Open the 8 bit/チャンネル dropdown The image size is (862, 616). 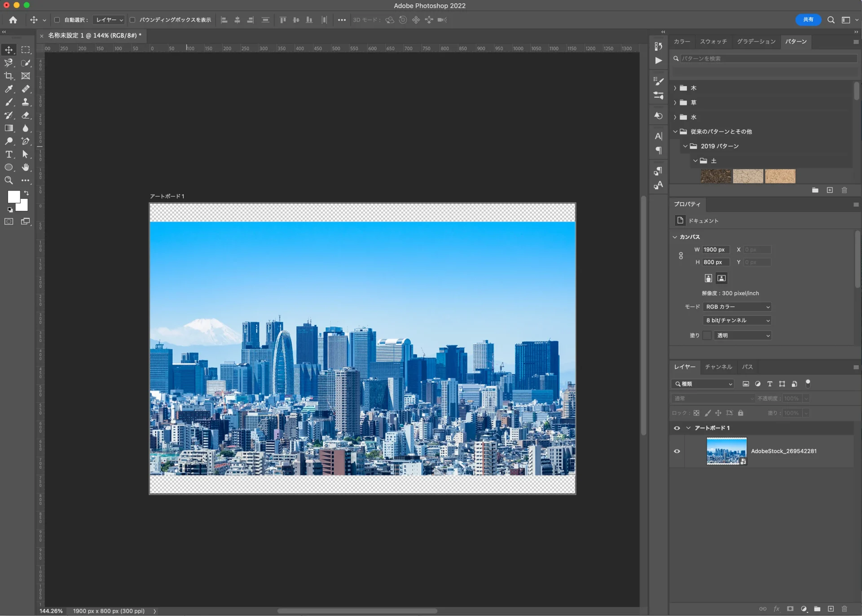[x=737, y=320]
